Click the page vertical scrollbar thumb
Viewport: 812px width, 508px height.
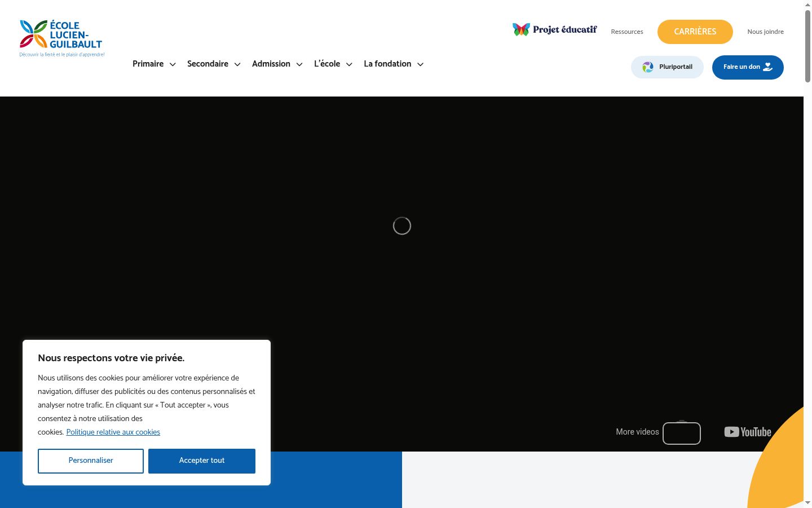point(807,46)
